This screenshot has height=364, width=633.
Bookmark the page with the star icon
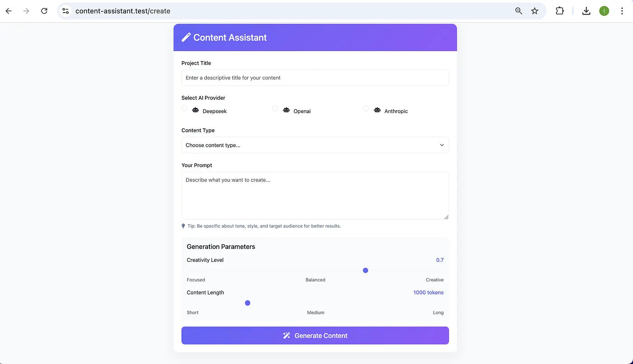[x=535, y=10]
